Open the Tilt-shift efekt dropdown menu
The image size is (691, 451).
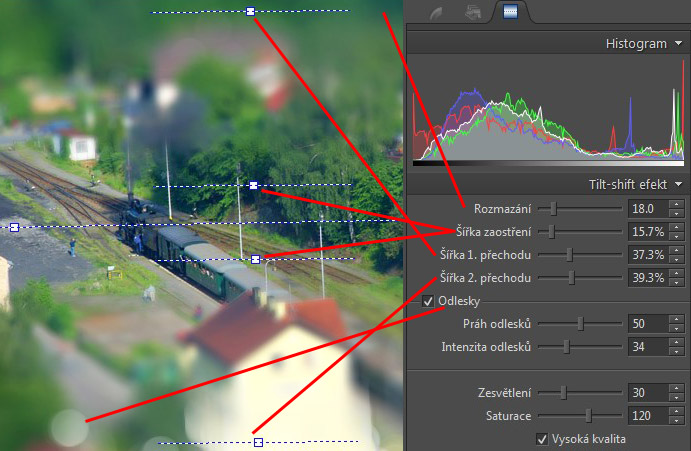point(678,184)
